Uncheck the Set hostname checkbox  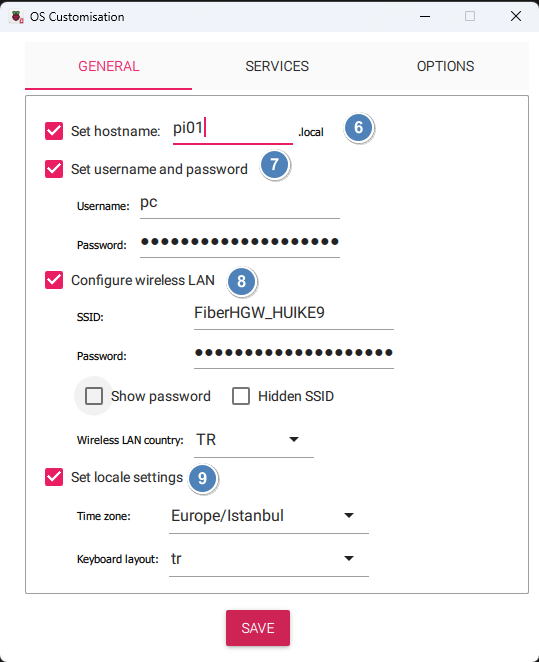point(54,131)
